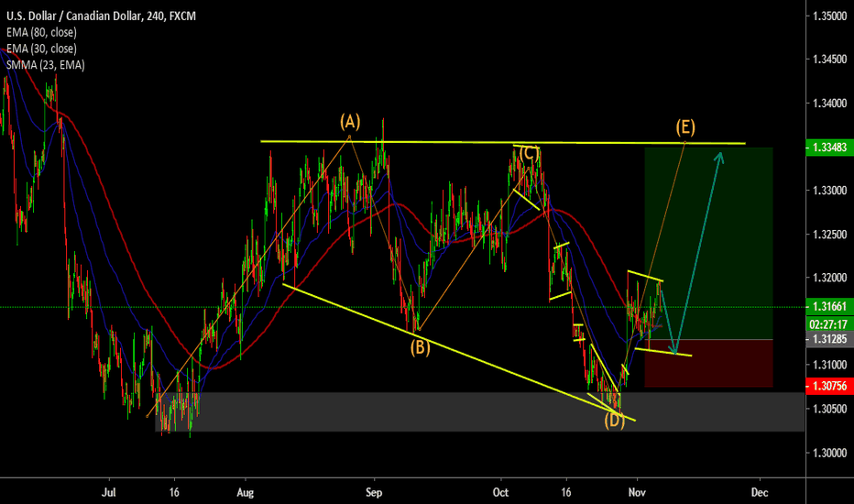Click the (E) wave label
Image resolution: width=854 pixels, height=504 pixels.
pyautogui.click(x=685, y=127)
